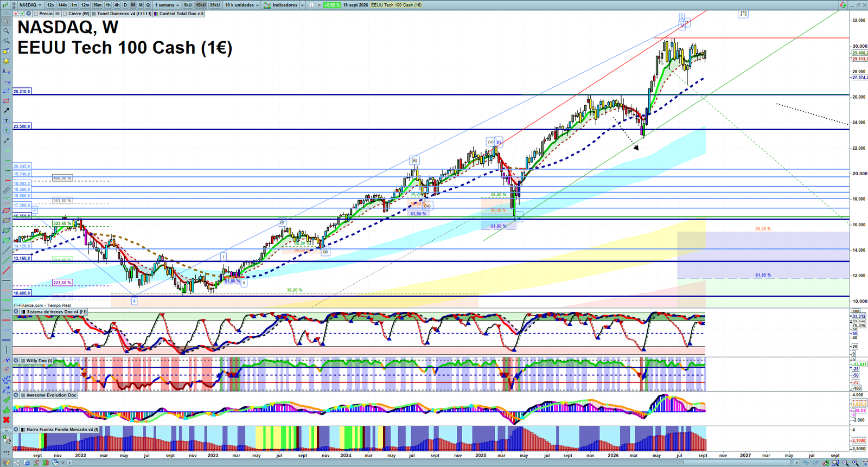Screen dimensions: 868x467
Task: Open the drawing pencil icon in bottom-left corner
Action: 7,463
